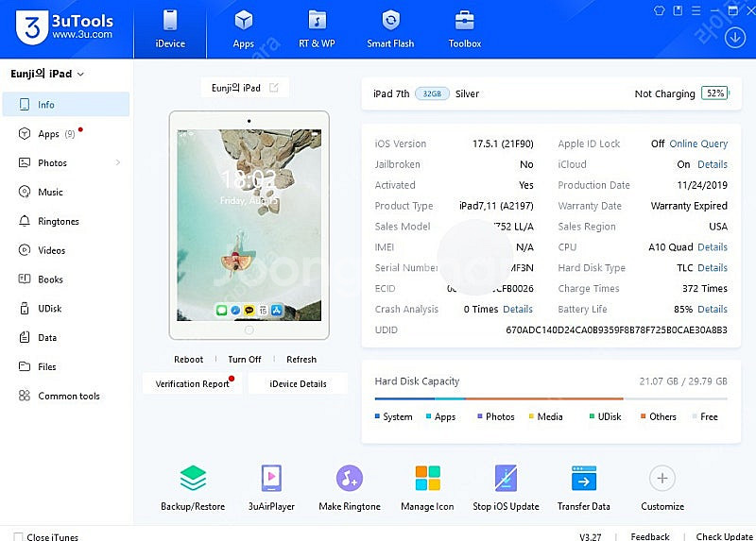Open the Toolbox tab
Screen dimensions: 756x541
[464, 29]
